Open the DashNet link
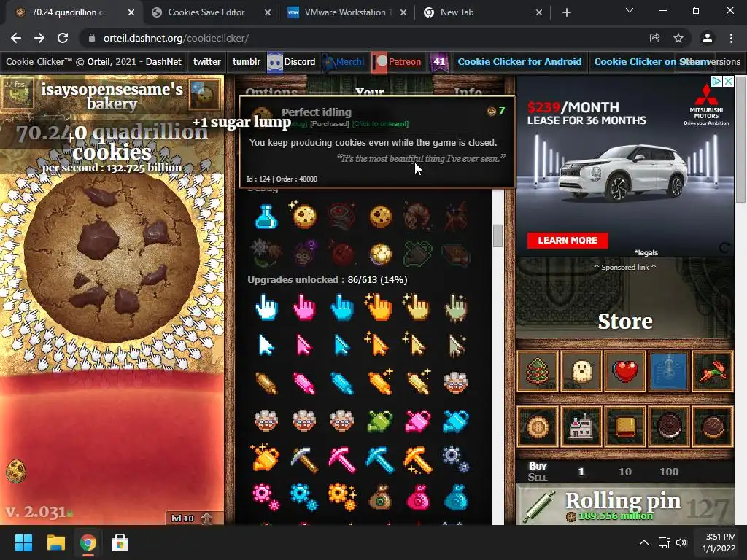Screen dimensions: 747x560 pyautogui.click(x=163, y=61)
